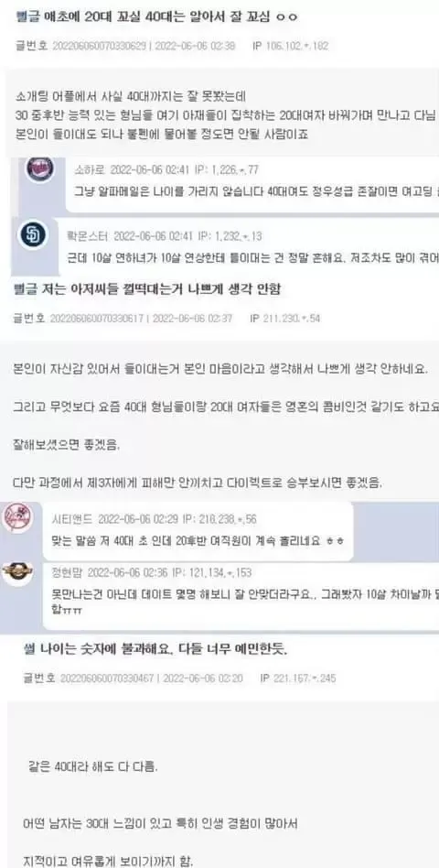The height and width of the screenshot is (868, 439).
Task: Select post number 20220606007033062
Action: (x=100, y=46)
